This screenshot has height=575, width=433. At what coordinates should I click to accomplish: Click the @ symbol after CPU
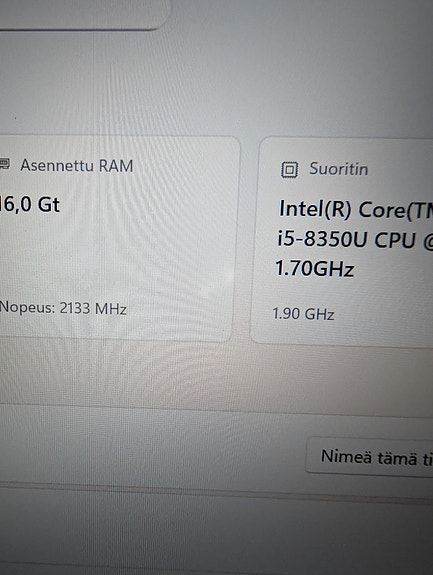tap(428, 242)
